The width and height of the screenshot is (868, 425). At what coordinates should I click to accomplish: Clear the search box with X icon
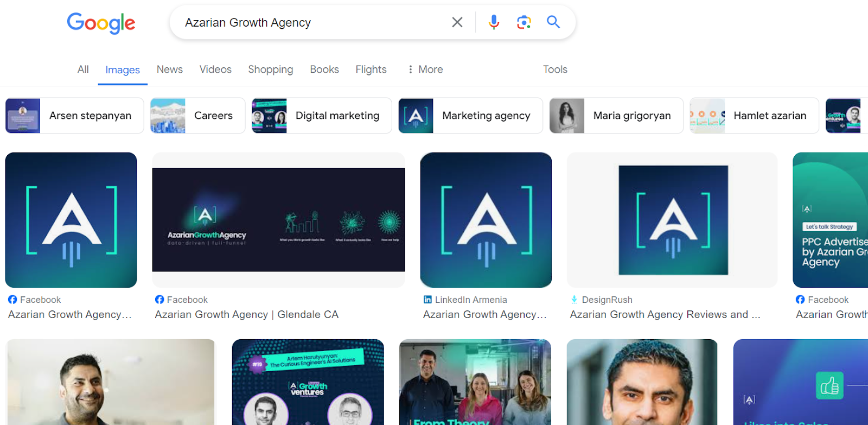point(457,22)
